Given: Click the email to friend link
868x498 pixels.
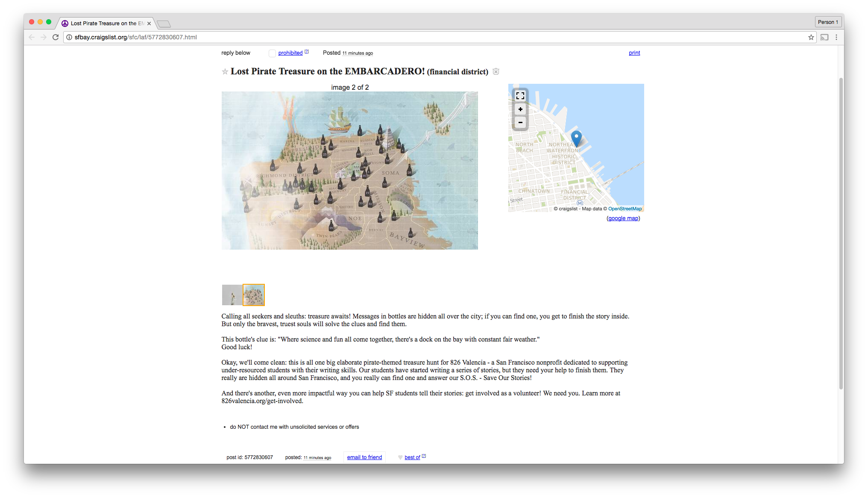Looking at the screenshot, I should tap(364, 457).
